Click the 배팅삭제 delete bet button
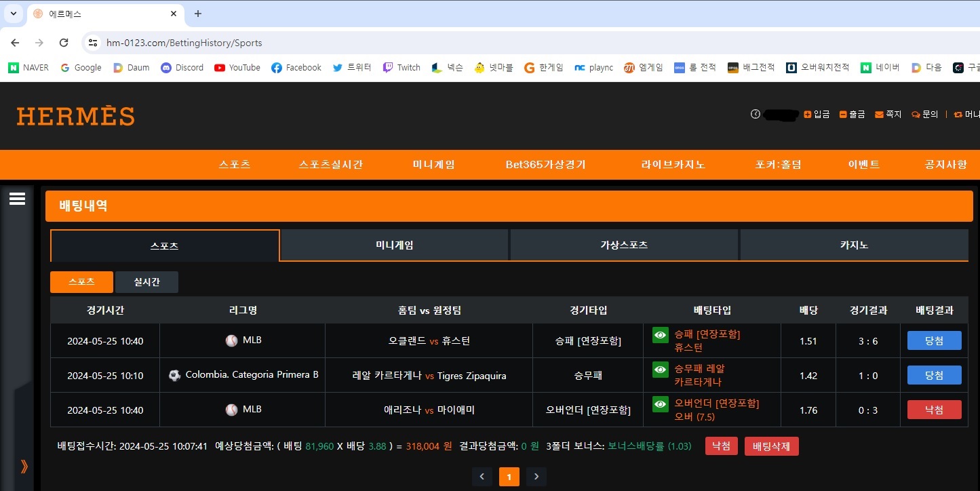Viewport: 980px width, 491px height. (x=772, y=446)
